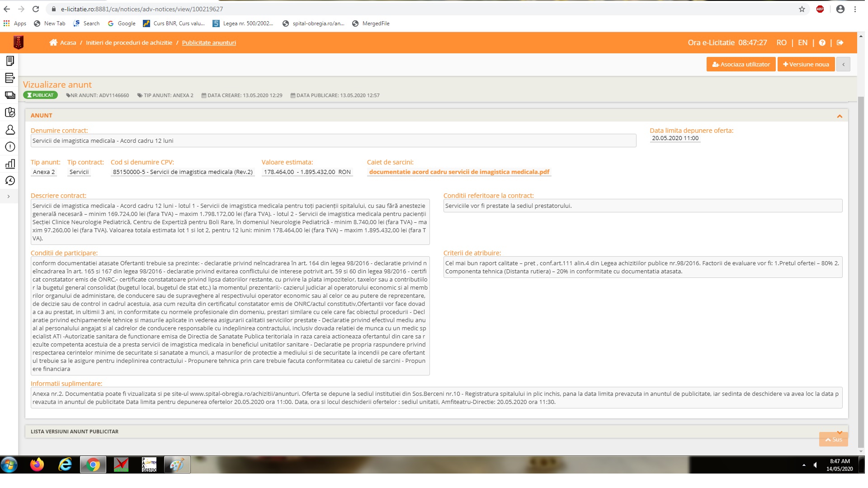Open the list-export icon in sidebar
The image size is (868, 488).
(x=10, y=78)
